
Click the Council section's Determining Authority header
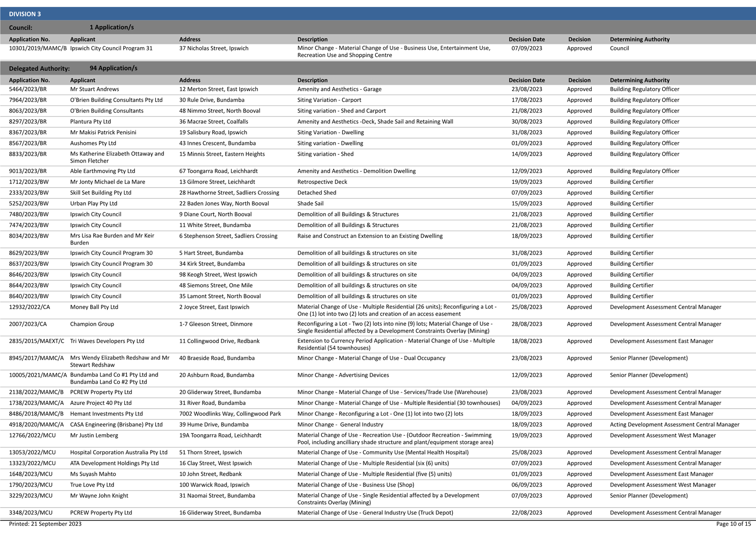pyautogui.click(x=640, y=40)
